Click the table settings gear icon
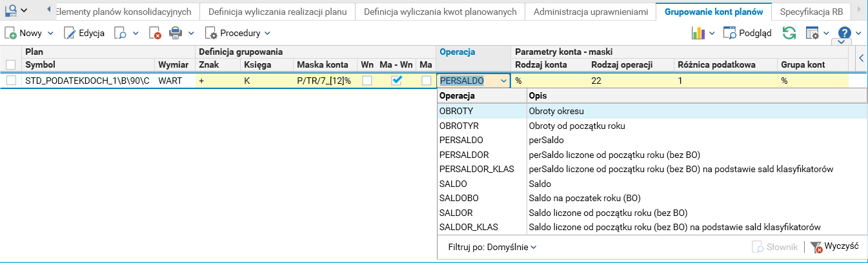This screenshot has width=868, height=263. click(x=812, y=33)
